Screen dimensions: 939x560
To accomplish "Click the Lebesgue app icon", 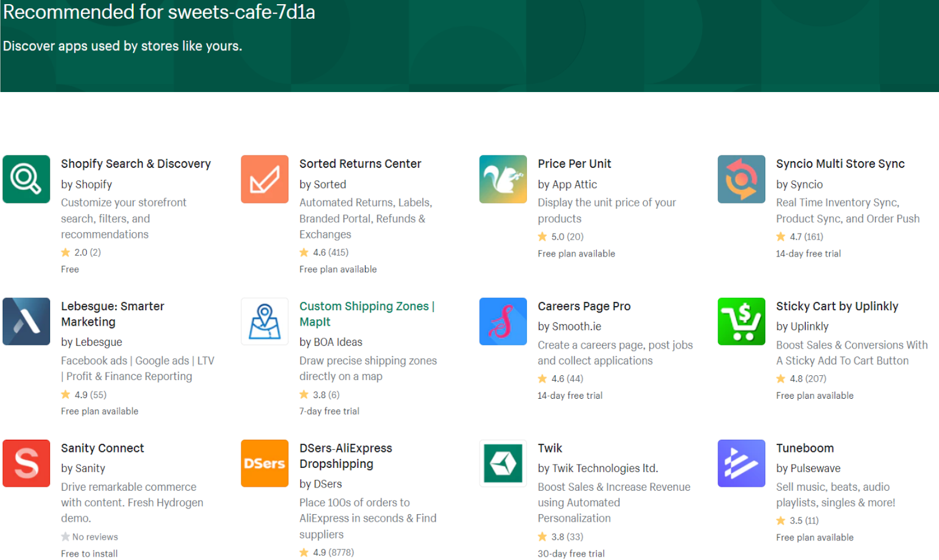I will tap(26, 321).
